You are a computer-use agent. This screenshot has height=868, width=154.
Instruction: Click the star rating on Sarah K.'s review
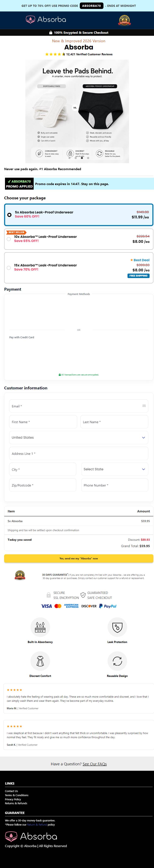14,726
